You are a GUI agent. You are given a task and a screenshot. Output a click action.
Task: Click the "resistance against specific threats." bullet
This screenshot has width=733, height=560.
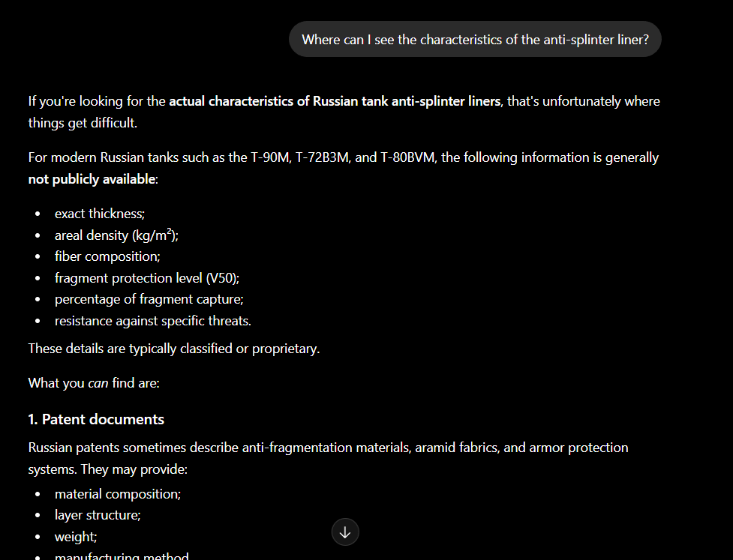(x=153, y=321)
